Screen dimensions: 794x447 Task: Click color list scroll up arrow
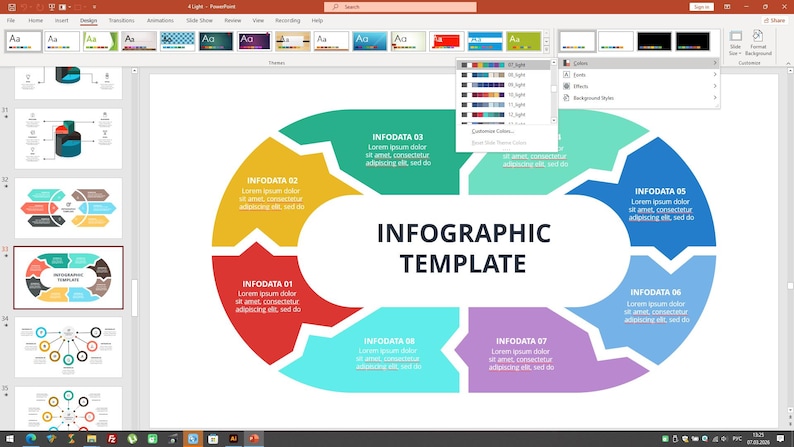point(553,62)
